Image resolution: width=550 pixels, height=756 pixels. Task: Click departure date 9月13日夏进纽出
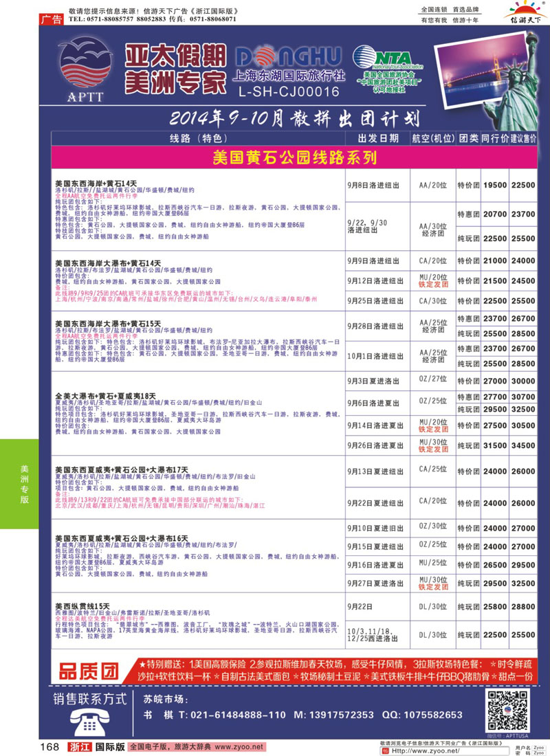[375, 471]
